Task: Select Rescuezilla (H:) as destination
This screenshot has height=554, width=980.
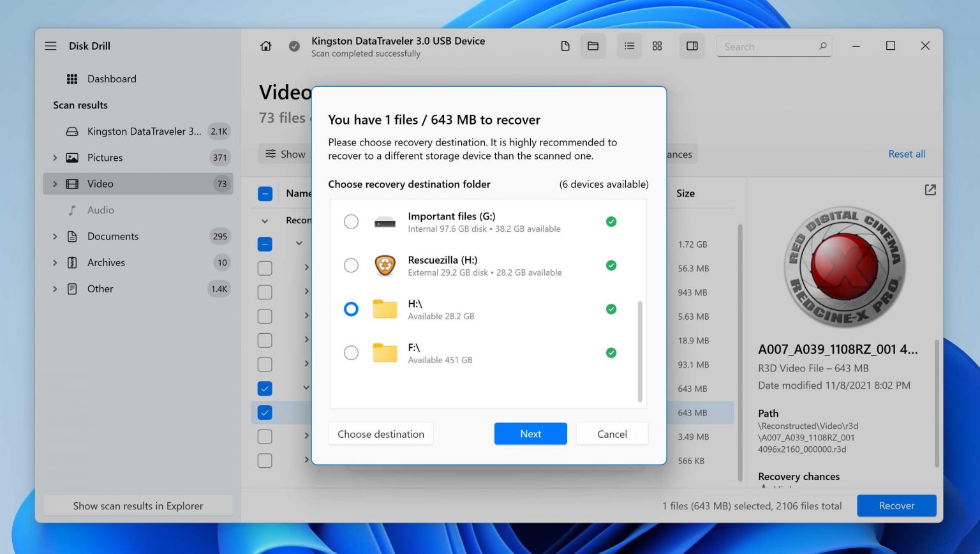Action: tap(351, 266)
